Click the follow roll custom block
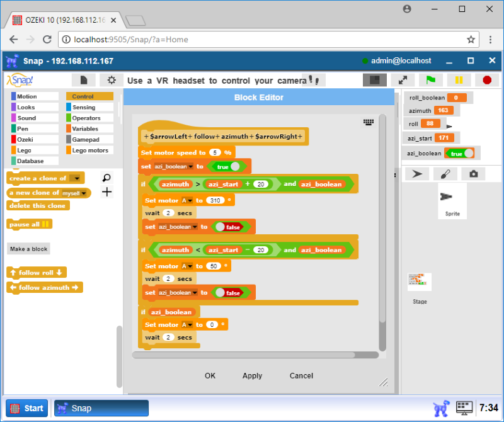 (37, 273)
